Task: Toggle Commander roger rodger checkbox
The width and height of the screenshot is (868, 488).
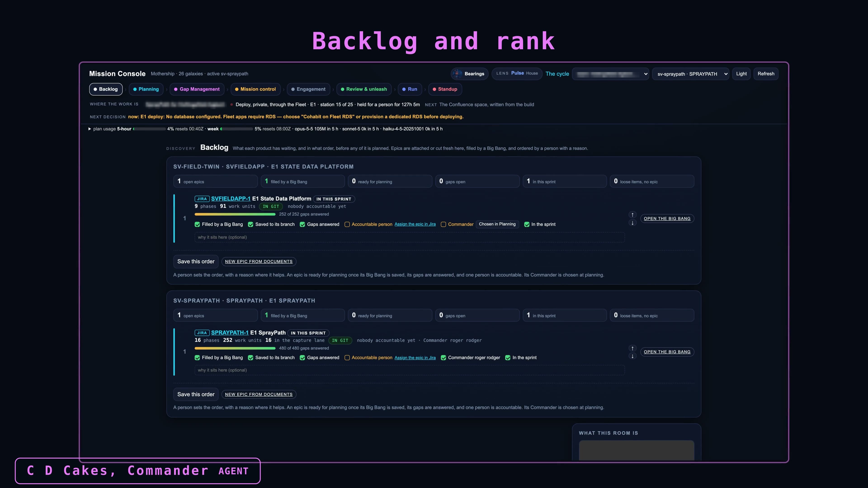Action: tap(443, 358)
